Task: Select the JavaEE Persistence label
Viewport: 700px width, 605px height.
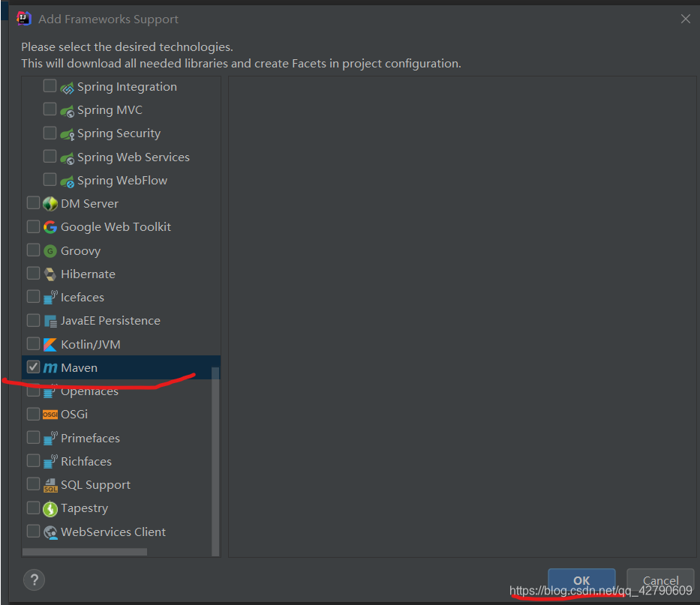Action: tap(110, 321)
